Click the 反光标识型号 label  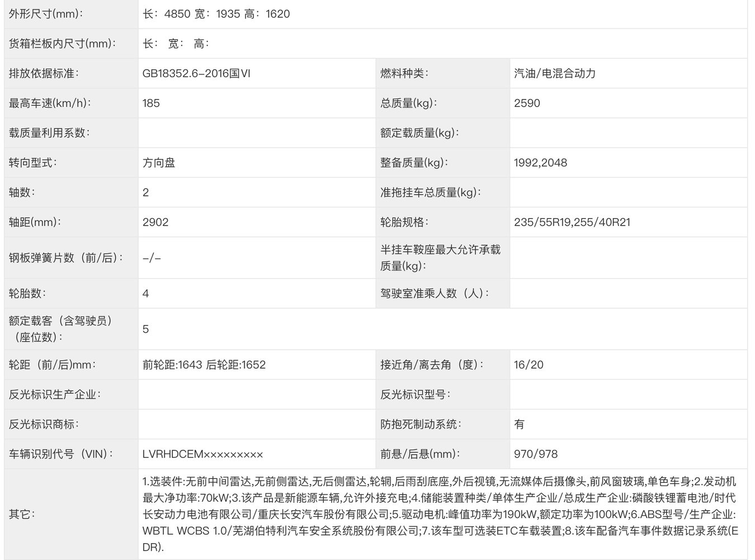(415, 394)
